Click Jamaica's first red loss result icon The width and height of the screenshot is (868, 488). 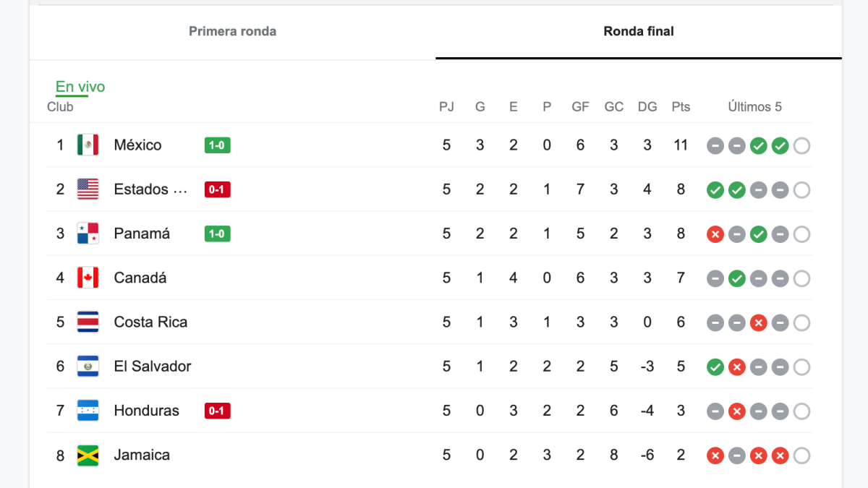(715, 455)
